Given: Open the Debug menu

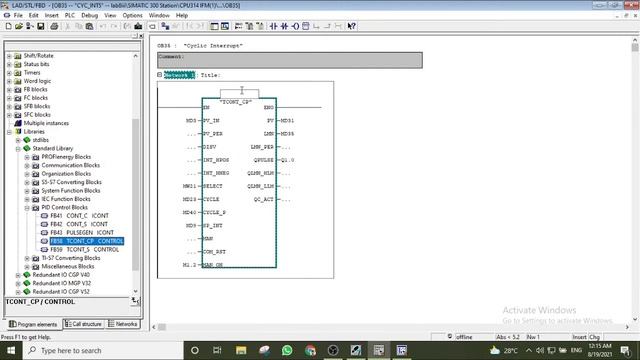Looking at the screenshot, I should 89,15.
